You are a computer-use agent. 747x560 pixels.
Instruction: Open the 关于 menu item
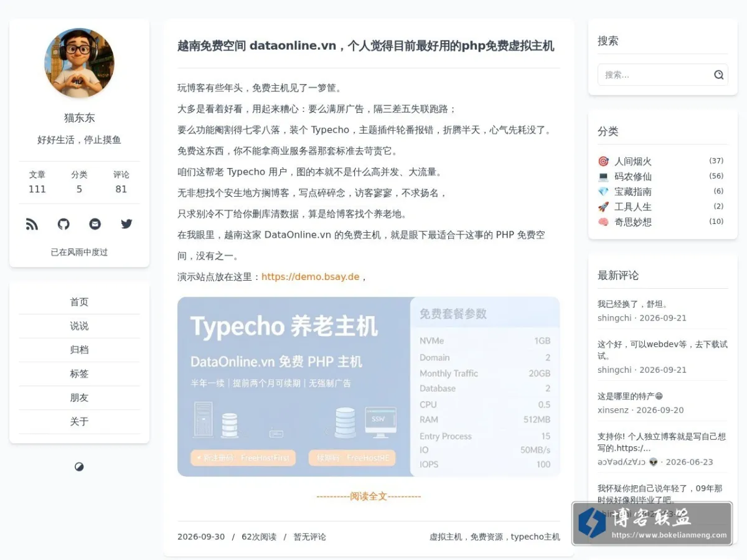(79, 422)
